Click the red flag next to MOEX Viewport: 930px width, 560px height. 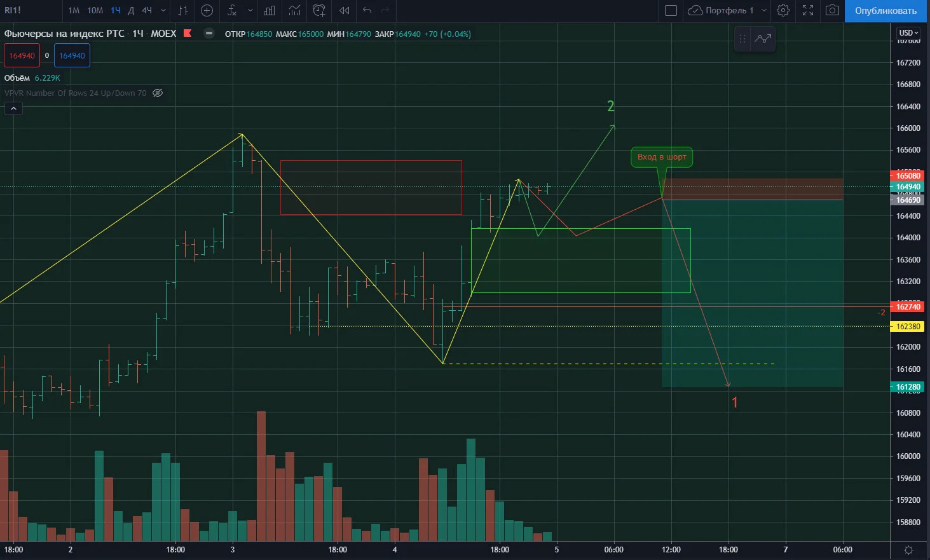pyautogui.click(x=188, y=33)
